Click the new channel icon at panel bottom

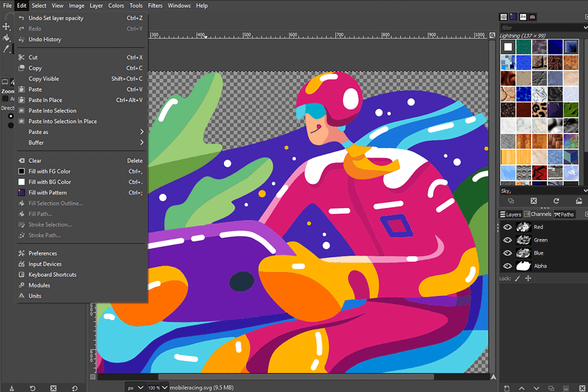click(x=507, y=388)
